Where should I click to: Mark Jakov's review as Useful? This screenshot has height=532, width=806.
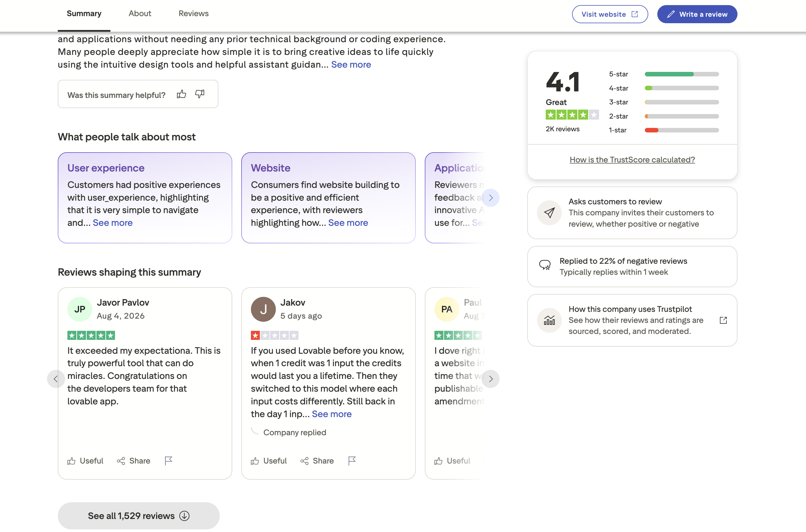tap(268, 461)
